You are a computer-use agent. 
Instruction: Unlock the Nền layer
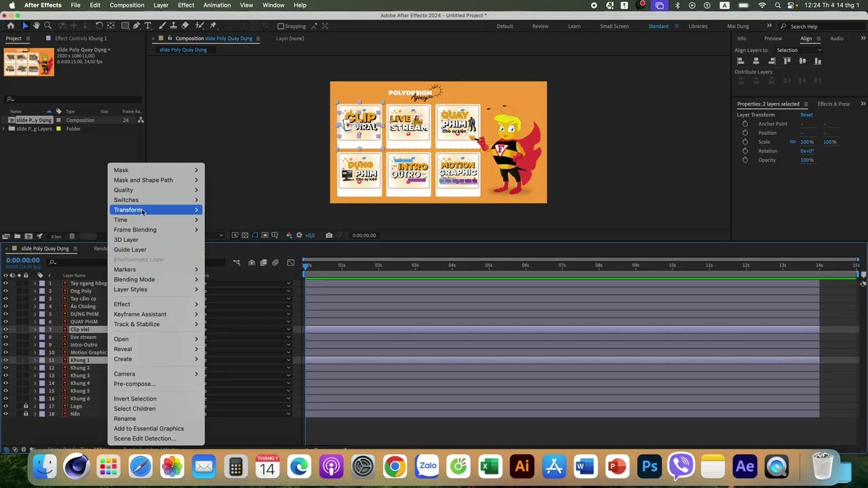click(x=26, y=413)
